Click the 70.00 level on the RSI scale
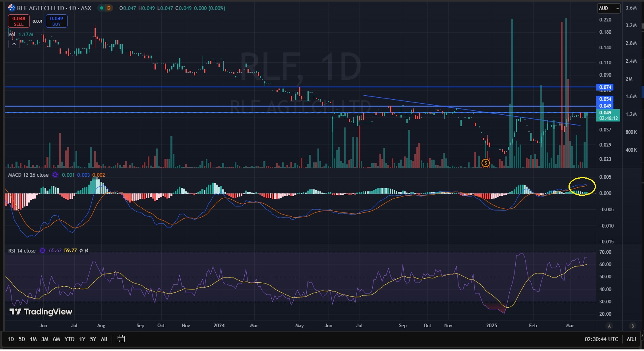Screen dimensions: 644x351 coord(605,252)
